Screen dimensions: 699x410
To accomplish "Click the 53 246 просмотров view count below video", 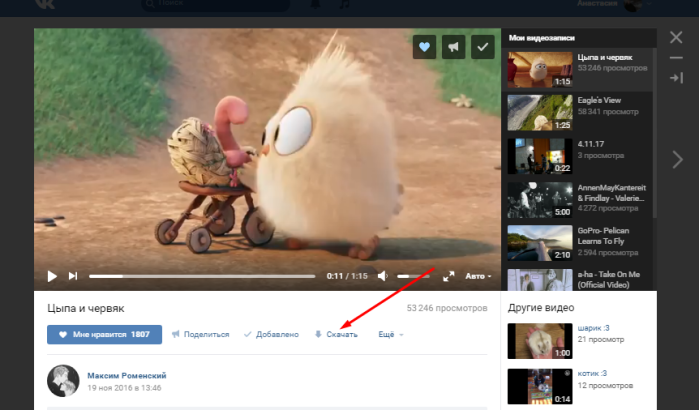I will click(447, 308).
